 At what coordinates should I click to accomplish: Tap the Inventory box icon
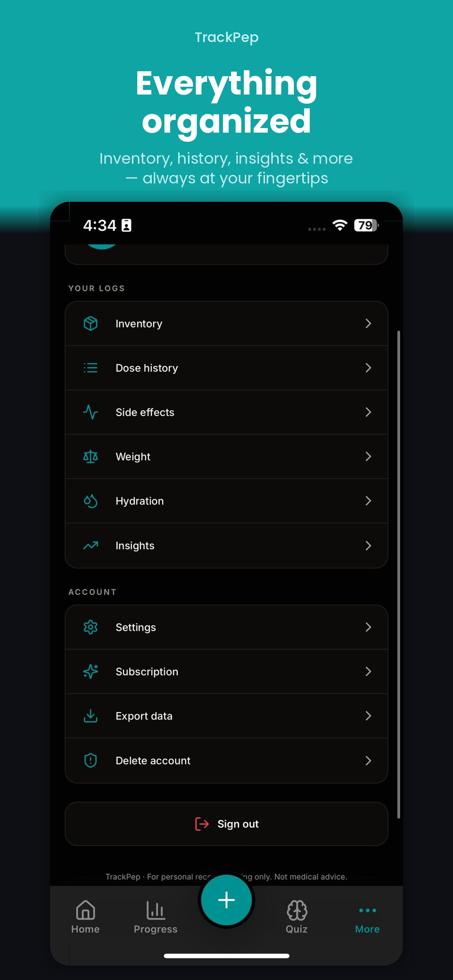(91, 323)
